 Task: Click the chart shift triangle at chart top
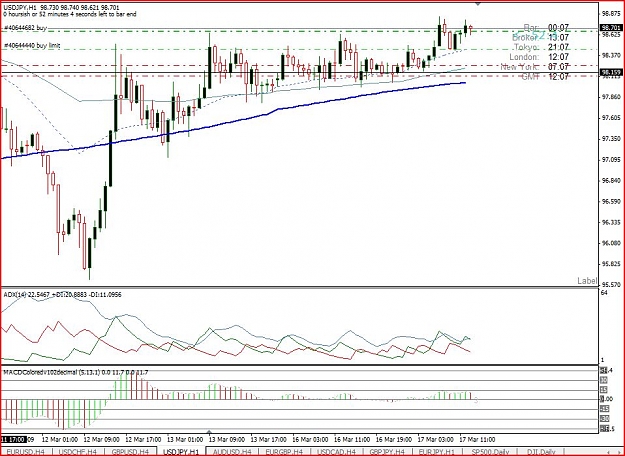(478, 4)
